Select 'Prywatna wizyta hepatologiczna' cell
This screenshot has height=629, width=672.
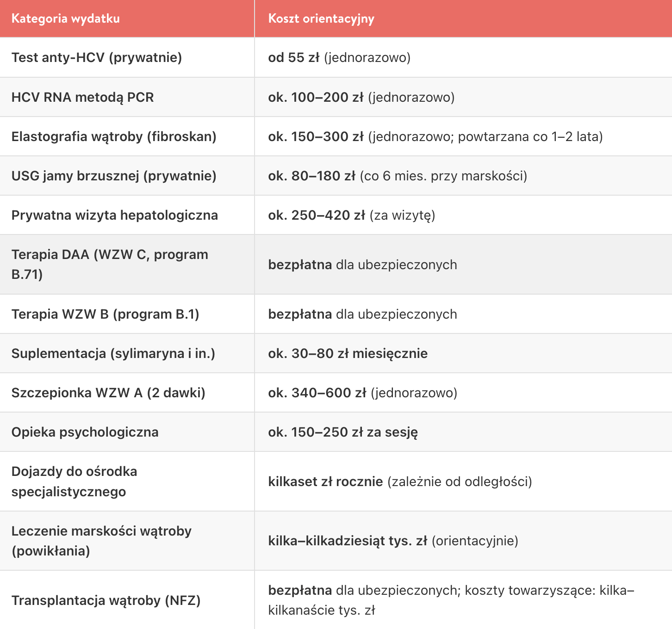(115, 215)
